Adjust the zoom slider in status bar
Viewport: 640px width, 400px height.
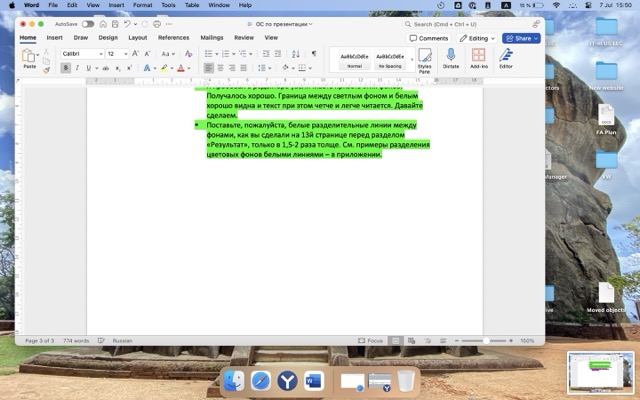[487, 341]
